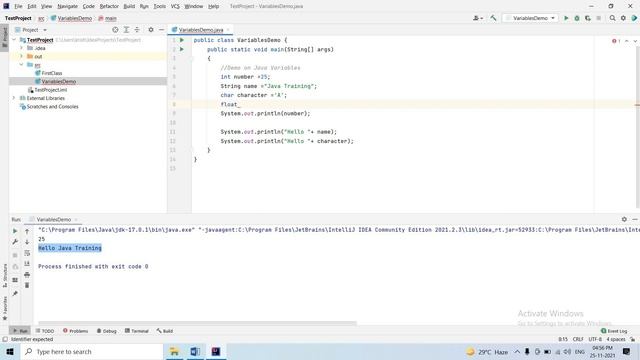The image size is (640, 360).
Task: Open Project panel options gear
Action: 151,30
